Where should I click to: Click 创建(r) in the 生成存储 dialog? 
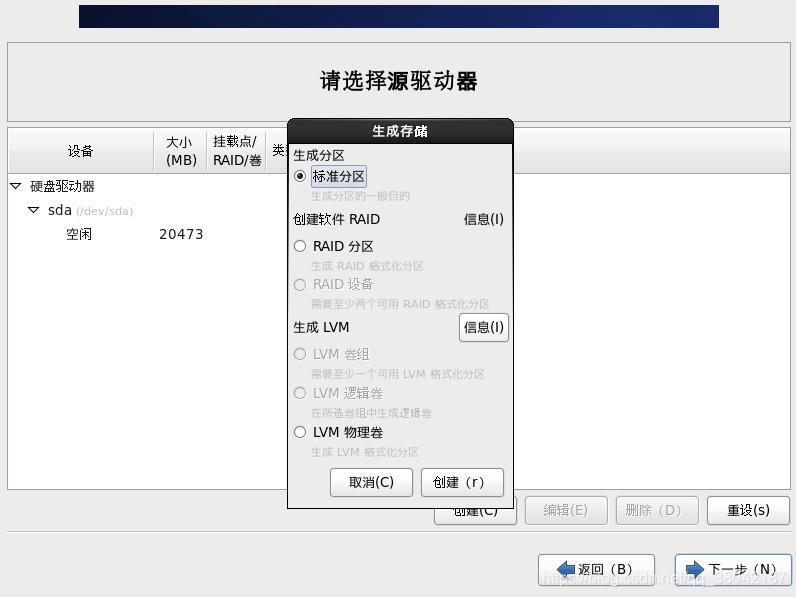pyautogui.click(x=462, y=482)
